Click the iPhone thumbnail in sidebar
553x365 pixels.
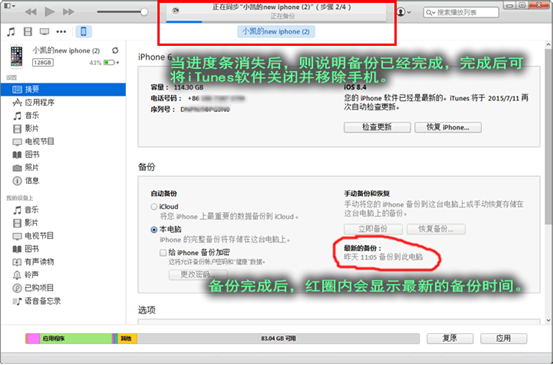(x=16, y=56)
